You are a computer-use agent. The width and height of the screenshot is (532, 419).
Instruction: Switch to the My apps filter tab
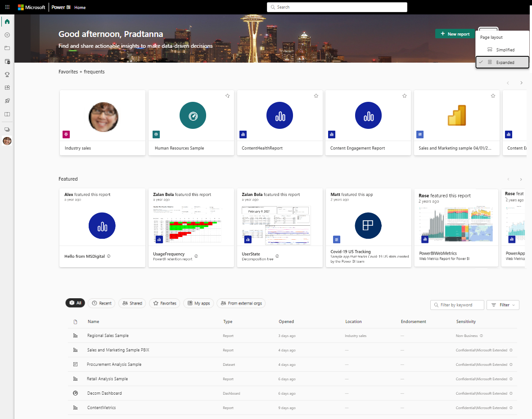[x=198, y=303]
